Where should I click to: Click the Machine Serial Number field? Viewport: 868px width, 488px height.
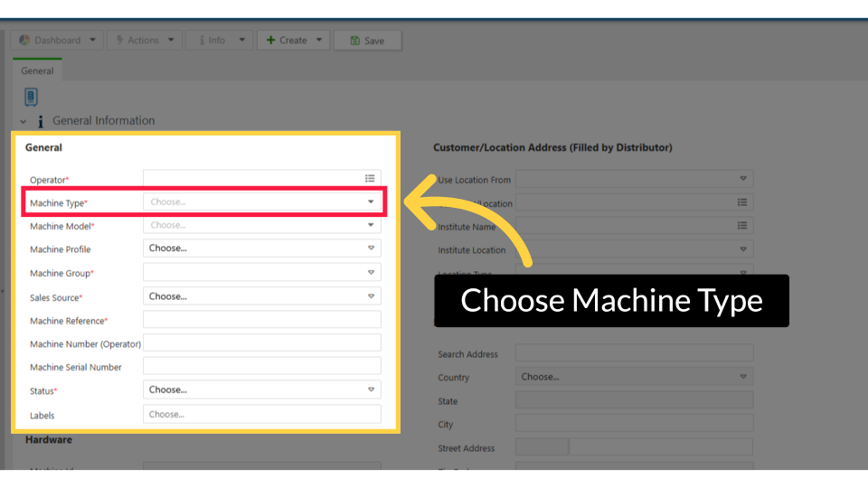[261, 367]
